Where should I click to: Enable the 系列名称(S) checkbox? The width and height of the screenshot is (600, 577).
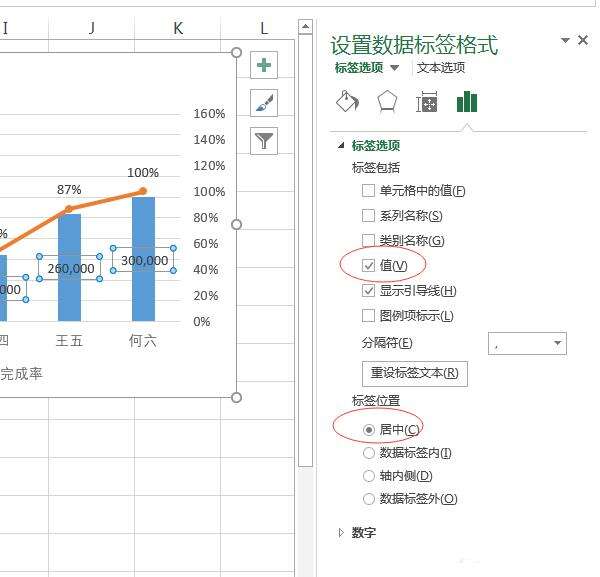coord(368,215)
